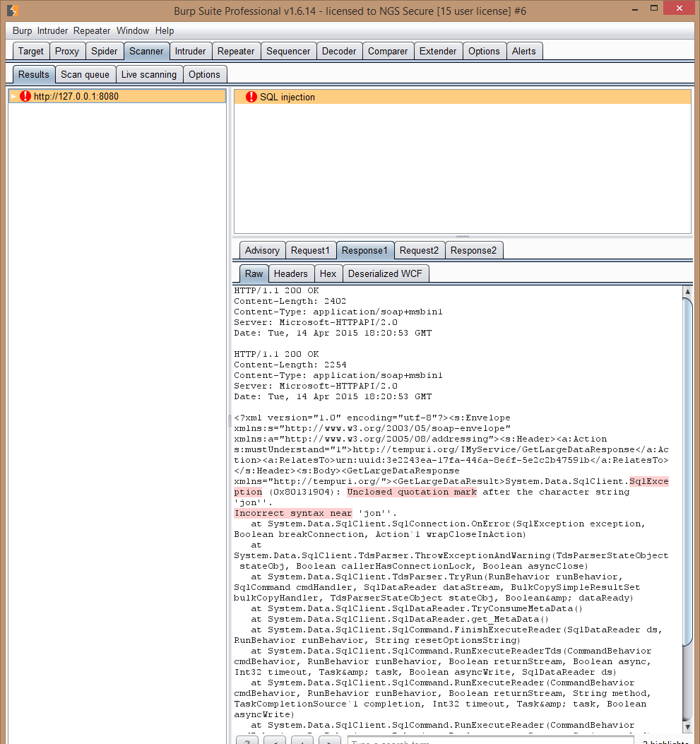
Task: Go to the Repeater tool tab
Action: pos(236,52)
